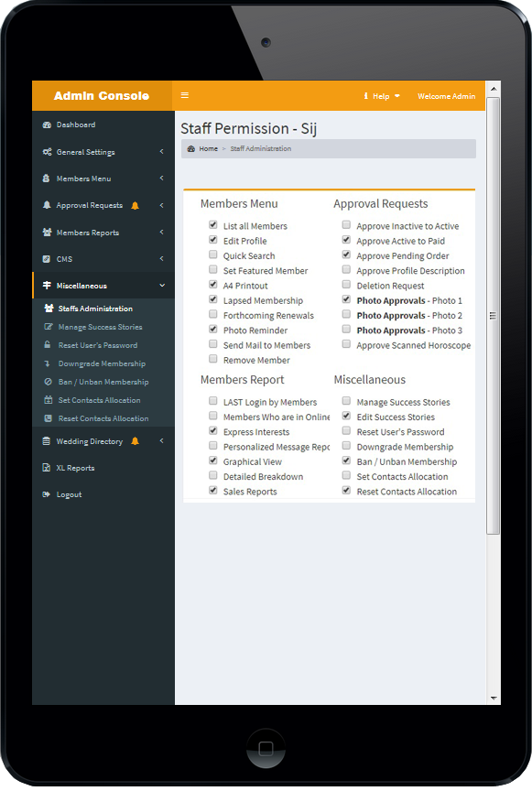Go to Home breadcrumb link
Screen dimensions: 532x791
tap(208, 149)
